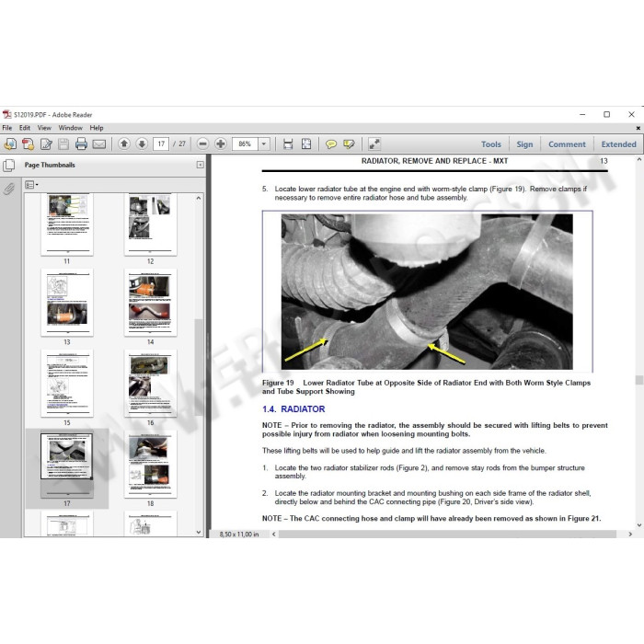This screenshot has width=644, height=644.
Task: Click the document vertical scrollbar thumb
Action: [x=639, y=380]
